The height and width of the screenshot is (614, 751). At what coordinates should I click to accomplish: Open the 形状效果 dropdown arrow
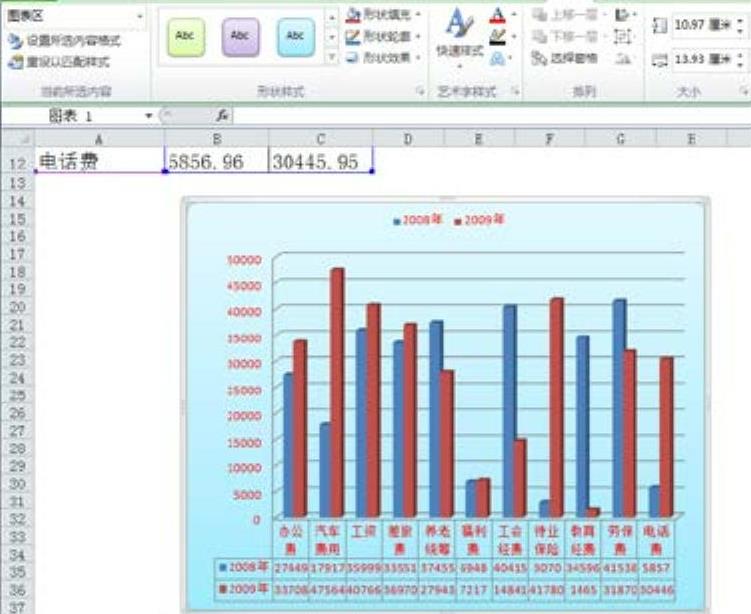(418, 58)
